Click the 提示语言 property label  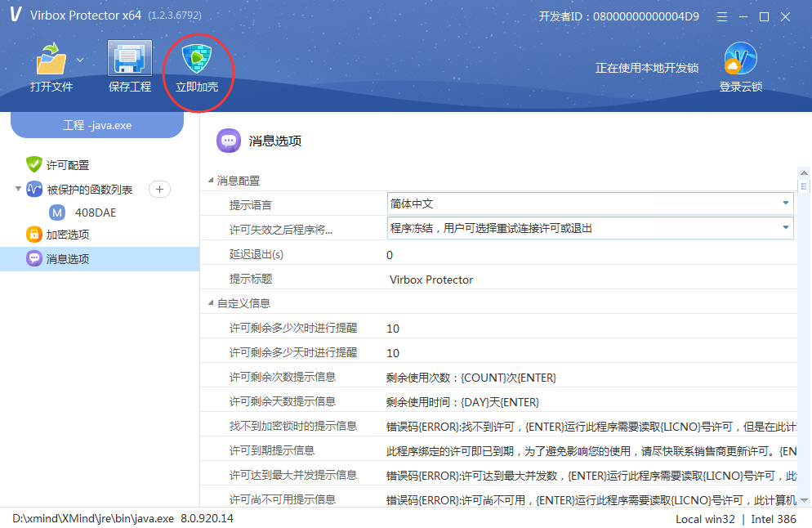[251, 205]
